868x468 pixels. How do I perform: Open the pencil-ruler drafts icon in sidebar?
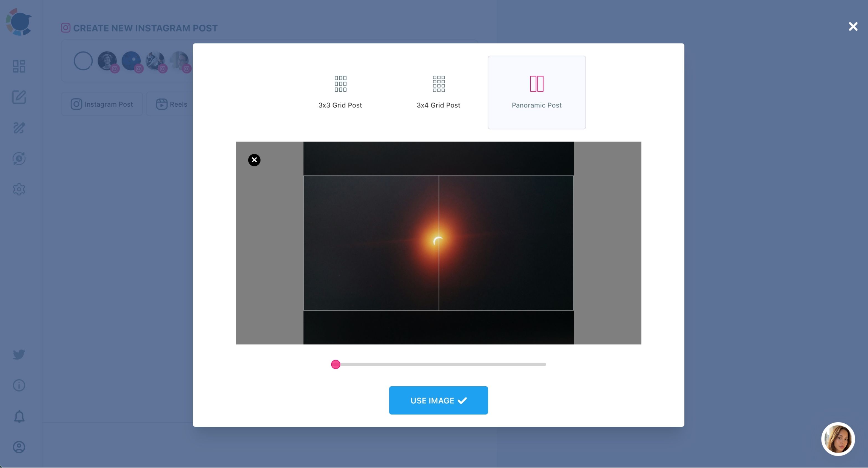pyautogui.click(x=19, y=128)
